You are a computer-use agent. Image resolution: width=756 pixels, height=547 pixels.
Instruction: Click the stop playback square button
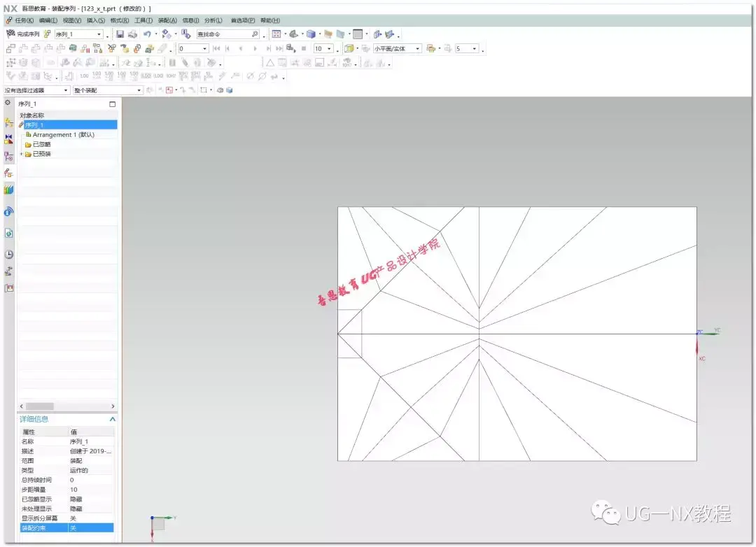[304, 48]
